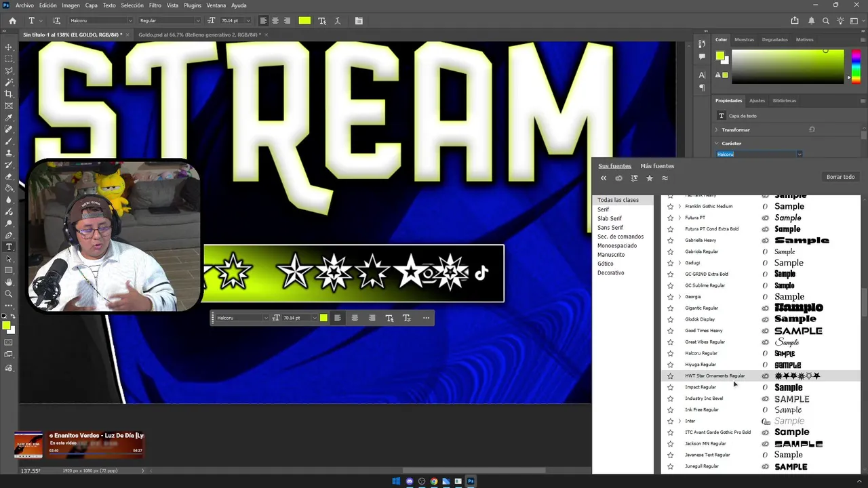Open the Character and Paragraph panels icon
Viewport: 868px width, 488px height.
(358, 20)
